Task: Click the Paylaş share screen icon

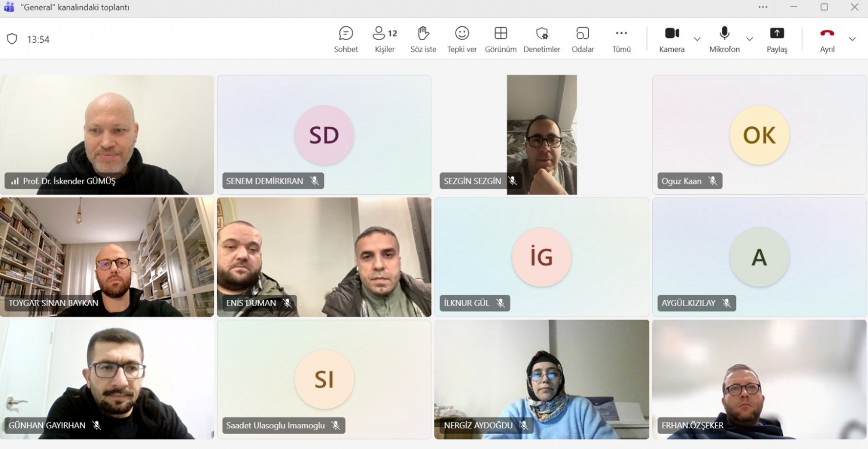Action: [777, 34]
